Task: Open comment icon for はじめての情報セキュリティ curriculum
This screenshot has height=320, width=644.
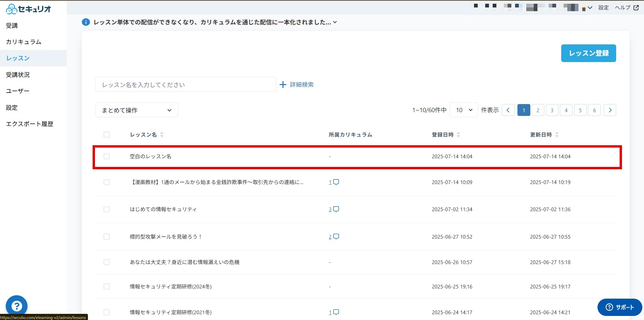Action: 336,209
